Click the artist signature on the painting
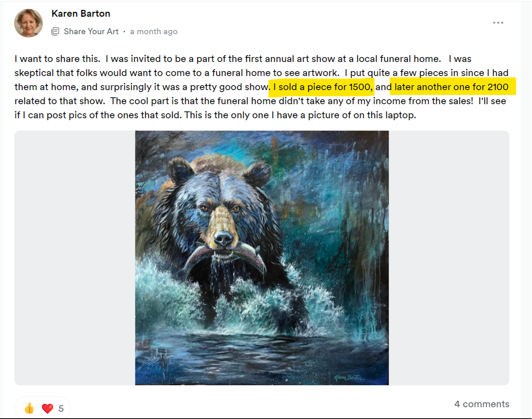This screenshot has width=532, height=419. 349,378
